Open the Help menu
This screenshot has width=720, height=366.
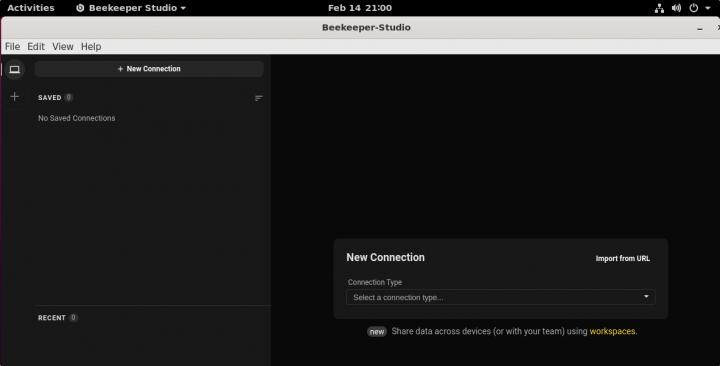tap(91, 46)
